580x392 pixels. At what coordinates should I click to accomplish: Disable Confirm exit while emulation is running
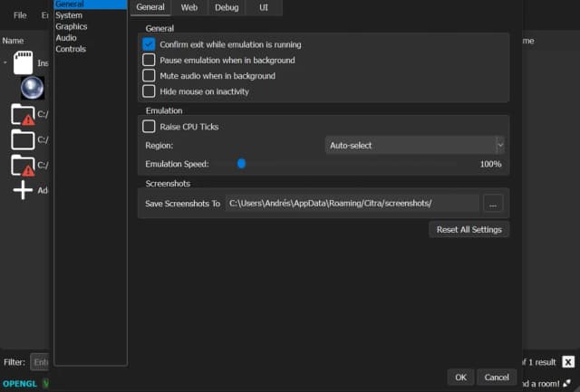149,44
